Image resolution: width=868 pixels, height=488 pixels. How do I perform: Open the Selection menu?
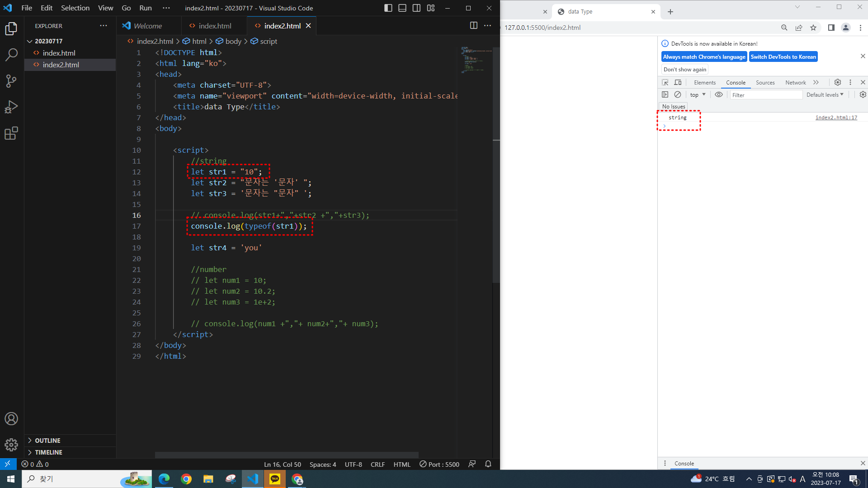75,8
